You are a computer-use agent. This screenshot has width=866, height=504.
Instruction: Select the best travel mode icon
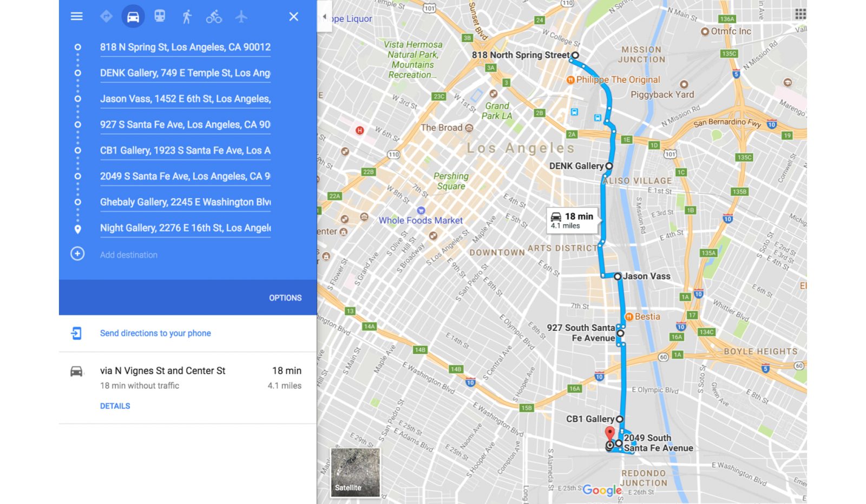click(x=106, y=16)
